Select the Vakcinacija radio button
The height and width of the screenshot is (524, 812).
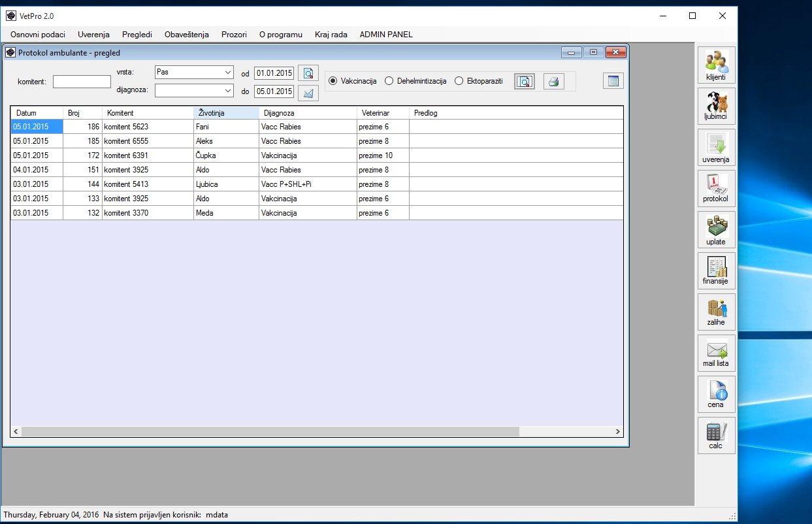click(333, 81)
